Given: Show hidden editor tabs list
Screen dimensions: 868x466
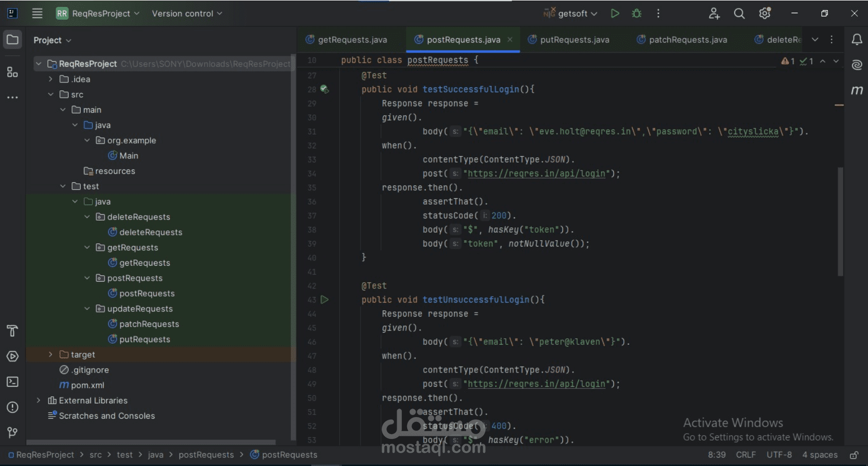Looking at the screenshot, I should pos(815,39).
